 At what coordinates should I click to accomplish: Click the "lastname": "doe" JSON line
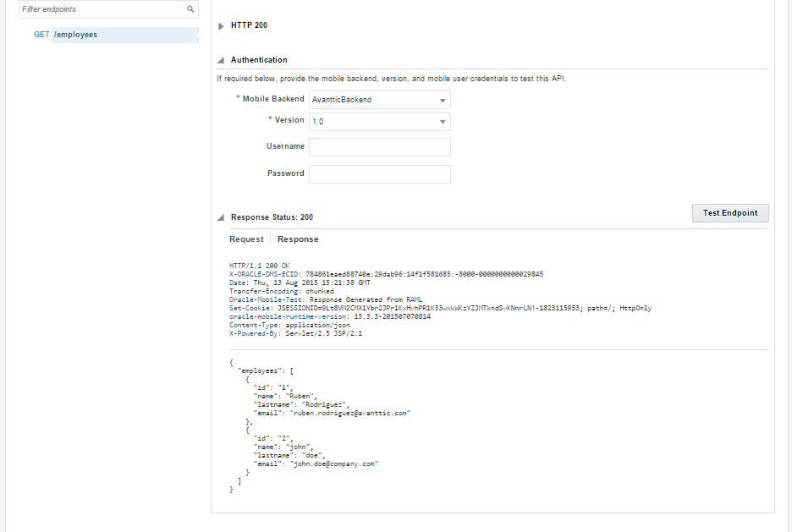click(289, 455)
